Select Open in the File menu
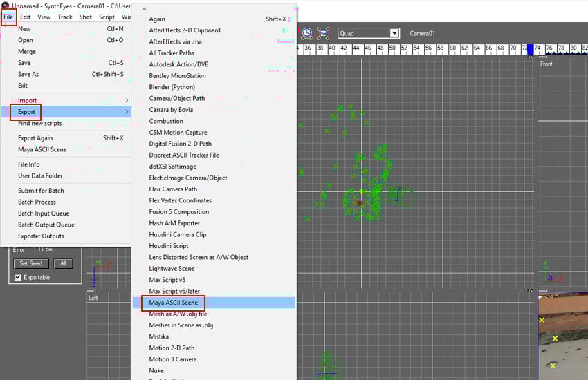The height and width of the screenshot is (380, 588). (66, 40)
